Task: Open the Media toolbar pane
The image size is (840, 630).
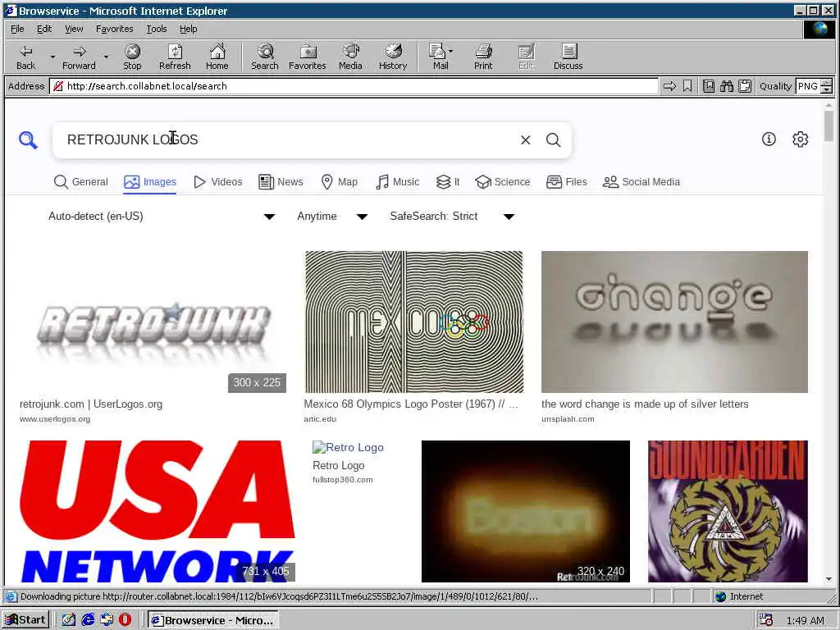Action: tap(350, 57)
